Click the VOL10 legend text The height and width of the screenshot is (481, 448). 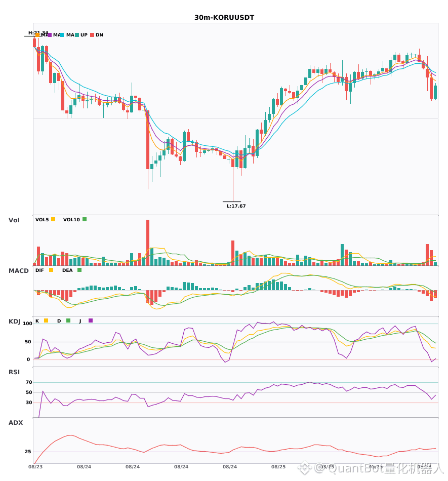tap(71, 220)
